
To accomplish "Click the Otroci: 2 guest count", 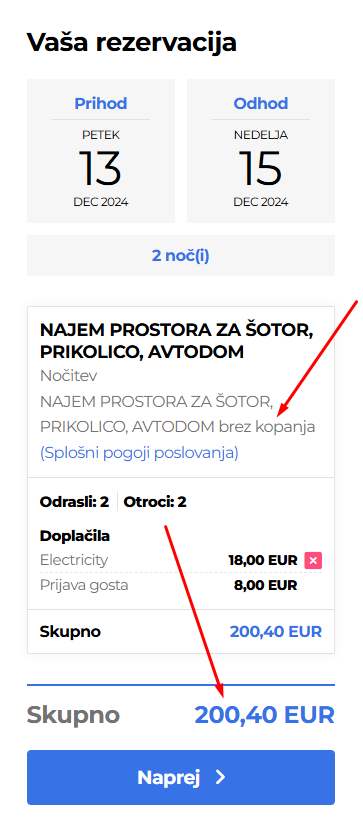I will (155, 502).
